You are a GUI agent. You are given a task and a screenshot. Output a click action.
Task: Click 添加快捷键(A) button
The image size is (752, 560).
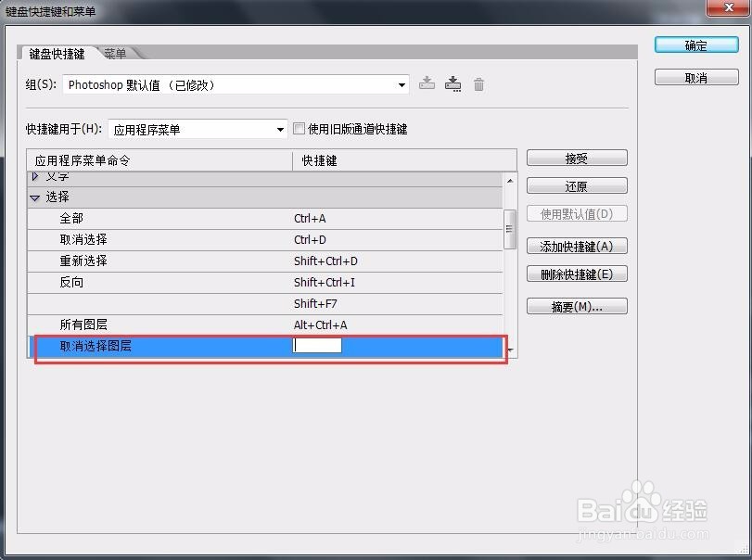(x=577, y=246)
